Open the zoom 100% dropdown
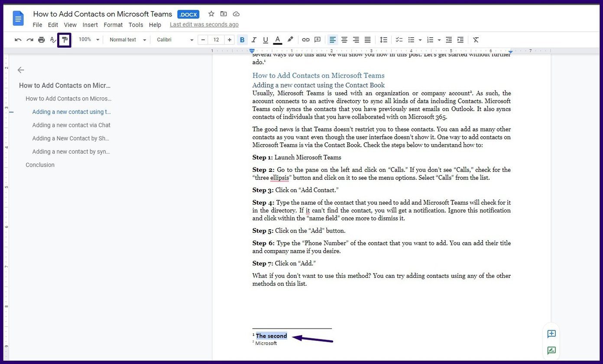Screen dimensions: 603x364 pyautogui.click(x=89, y=40)
